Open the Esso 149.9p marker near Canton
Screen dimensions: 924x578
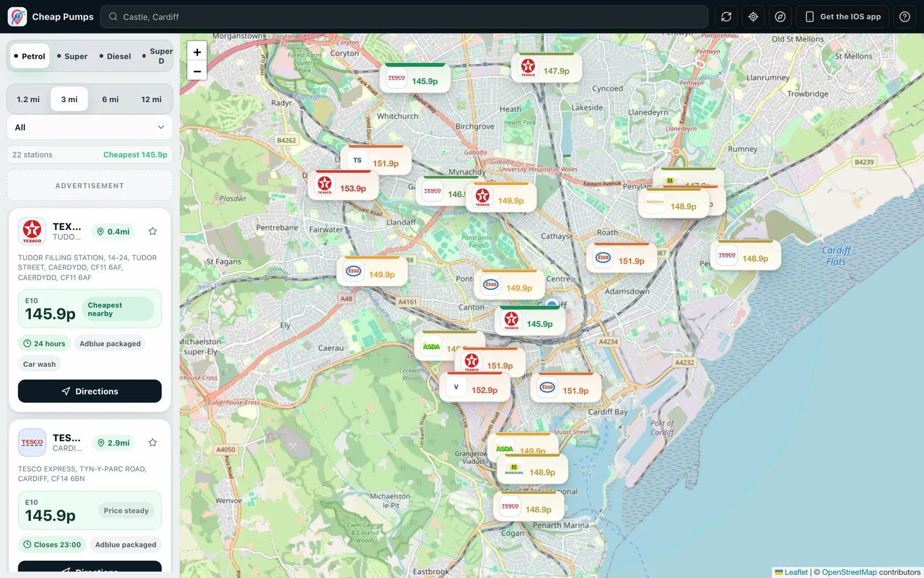pyautogui.click(x=509, y=286)
